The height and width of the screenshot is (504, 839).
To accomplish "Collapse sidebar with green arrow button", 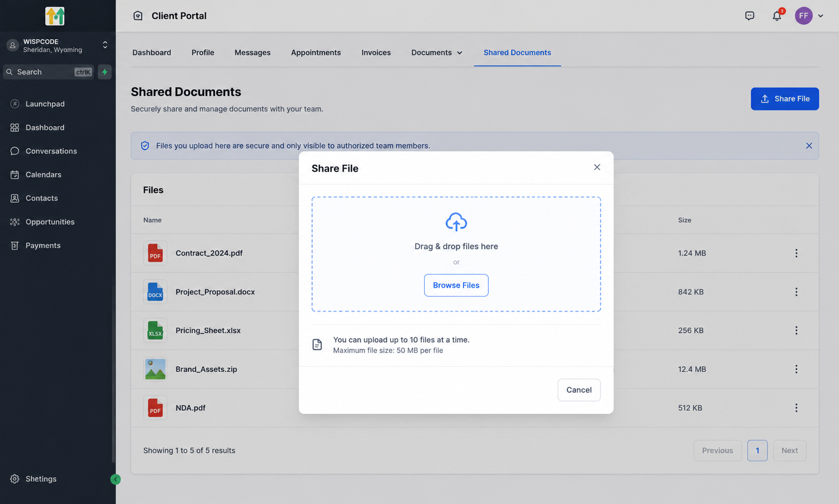I will (115, 479).
